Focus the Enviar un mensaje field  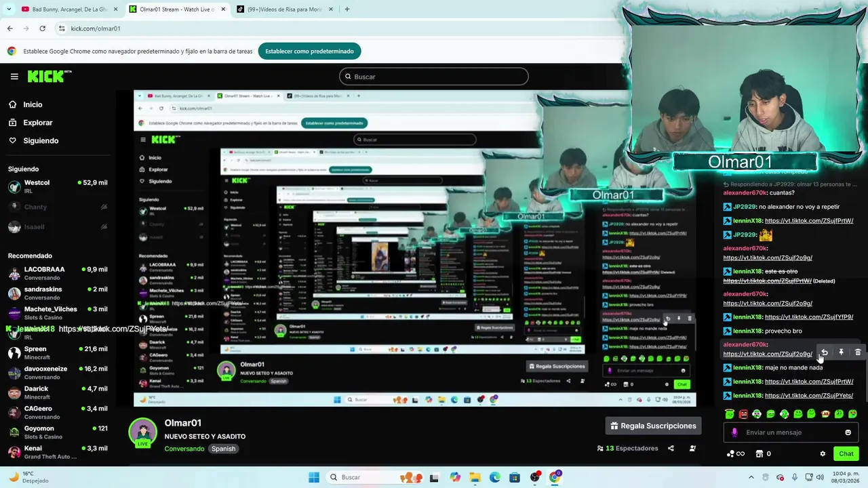(x=790, y=432)
